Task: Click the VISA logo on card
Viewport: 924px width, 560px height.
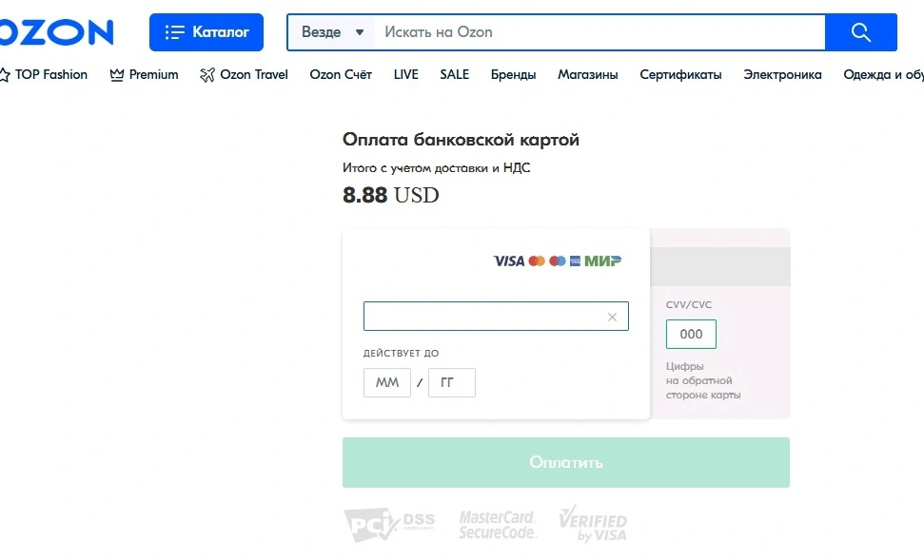Action: coord(509,261)
